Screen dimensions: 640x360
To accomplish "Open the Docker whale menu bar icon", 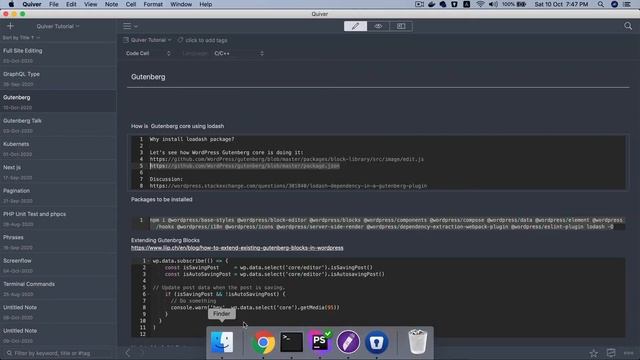I will [431, 4].
